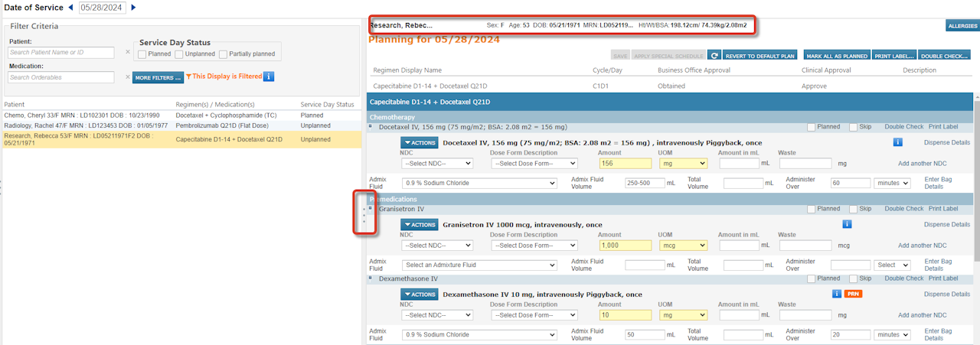This screenshot has height=345, width=980.
Task: Click Business Office Approval value Obtained
Action: 671,86
